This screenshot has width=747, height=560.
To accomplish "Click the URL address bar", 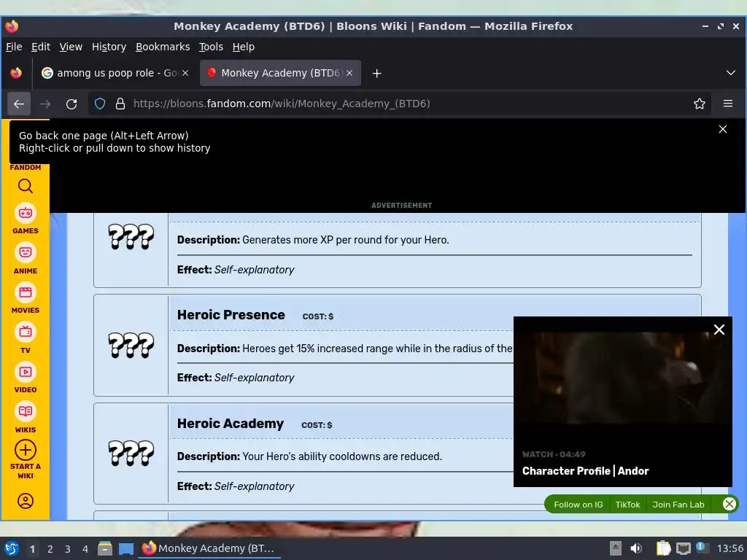I will (x=399, y=104).
